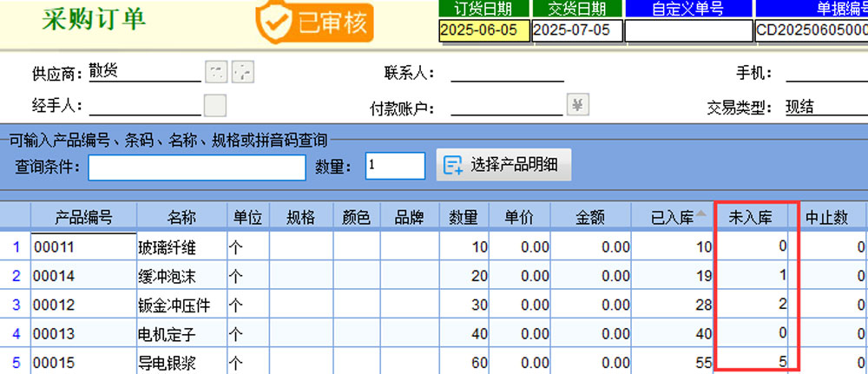Select the 交货日期 field 2025-07-05
The image size is (868, 374).
576,30
